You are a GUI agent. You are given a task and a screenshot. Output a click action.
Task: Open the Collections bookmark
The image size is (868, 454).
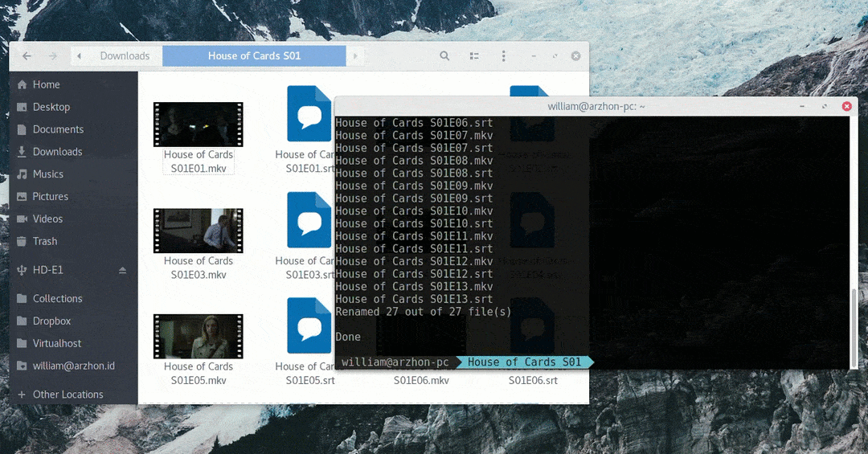coord(73,298)
